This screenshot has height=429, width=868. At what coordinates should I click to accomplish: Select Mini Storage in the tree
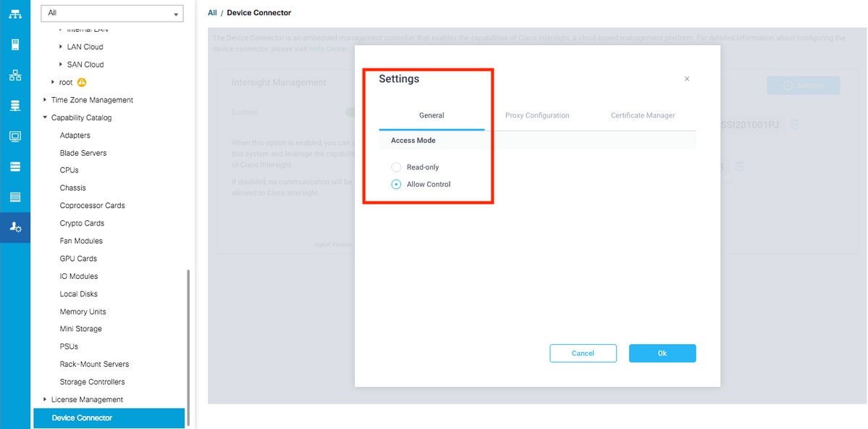pos(81,329)
